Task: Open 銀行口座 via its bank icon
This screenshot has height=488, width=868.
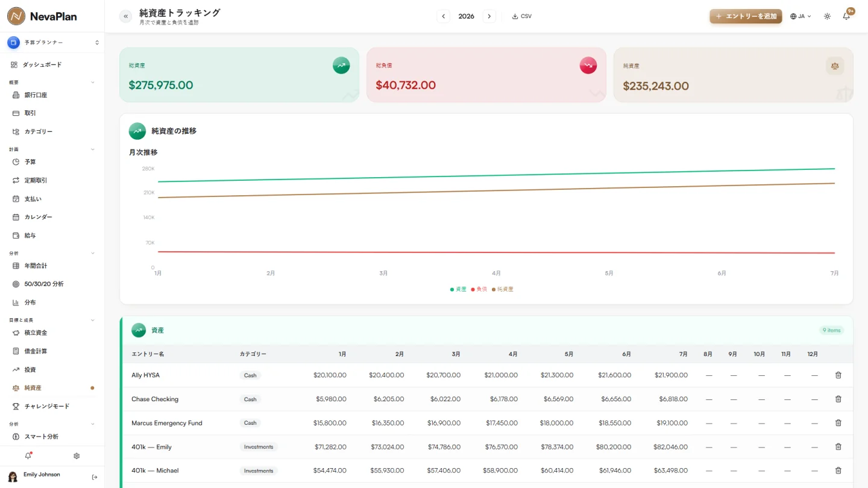Action: click(16, 95)
